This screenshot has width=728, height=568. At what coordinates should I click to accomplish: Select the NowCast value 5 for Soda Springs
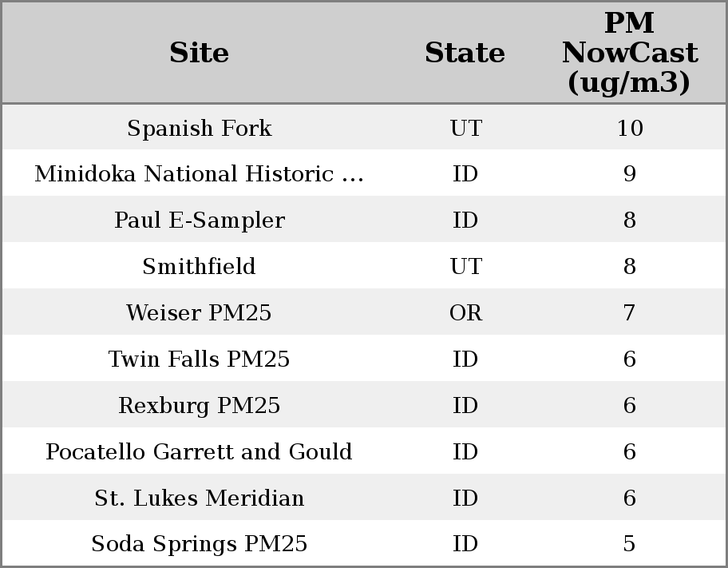[x=629, y=544]
